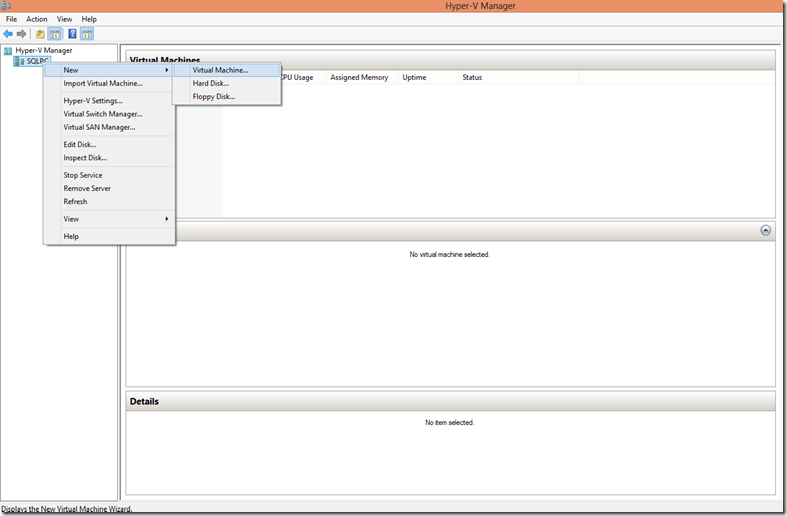The image size is (787, 516).
Task: Click the blue Help toolbar icon
Action: [72, 34]
